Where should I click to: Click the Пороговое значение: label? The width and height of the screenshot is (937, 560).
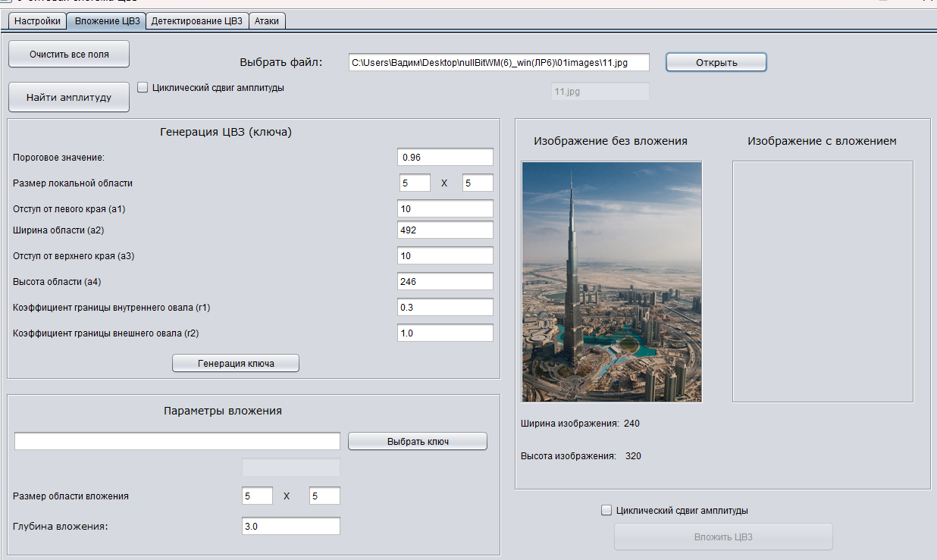pos(59,158)
